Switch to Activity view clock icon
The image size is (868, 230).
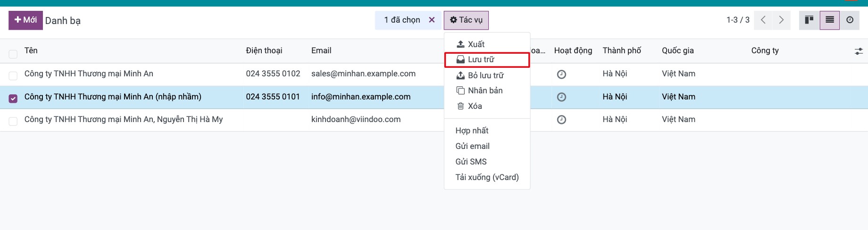(x=850, y=20)
